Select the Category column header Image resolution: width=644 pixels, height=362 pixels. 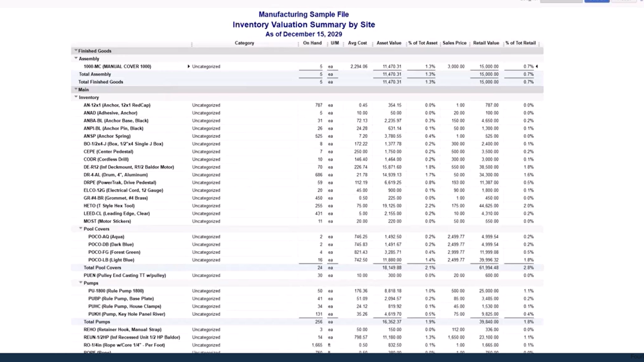(x=244, y=43)
